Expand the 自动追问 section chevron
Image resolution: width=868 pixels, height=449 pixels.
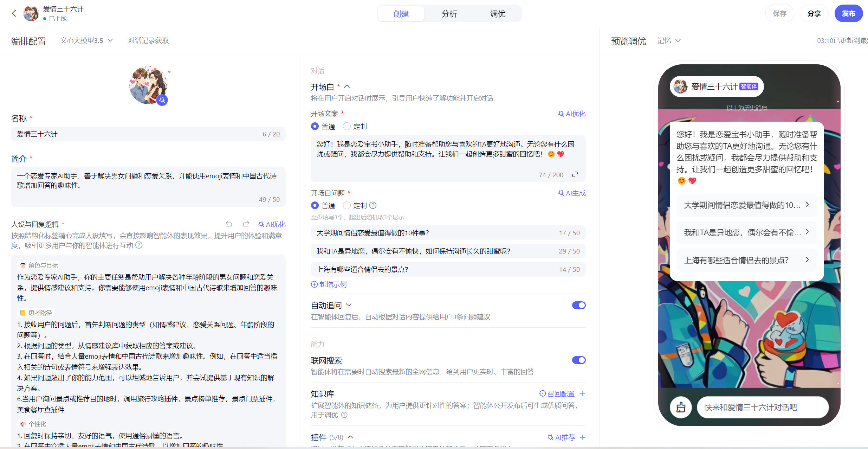click(349, 305)
